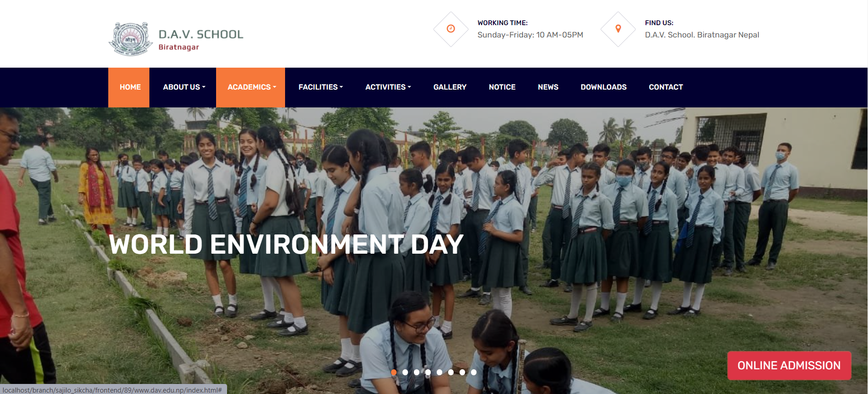Viewport: 868px width, 394px height.
Task: Go to the Downloads page
Action: click(x=603, y=87)
